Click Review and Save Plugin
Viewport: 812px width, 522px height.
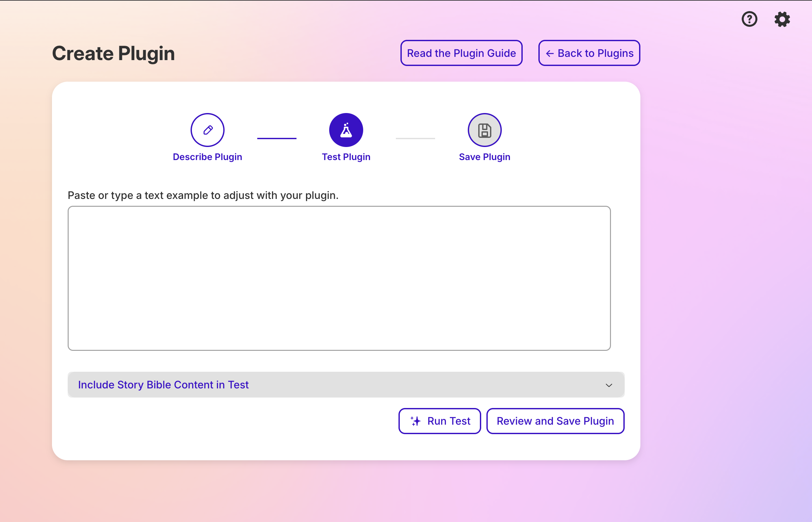(x=555, y=421)
